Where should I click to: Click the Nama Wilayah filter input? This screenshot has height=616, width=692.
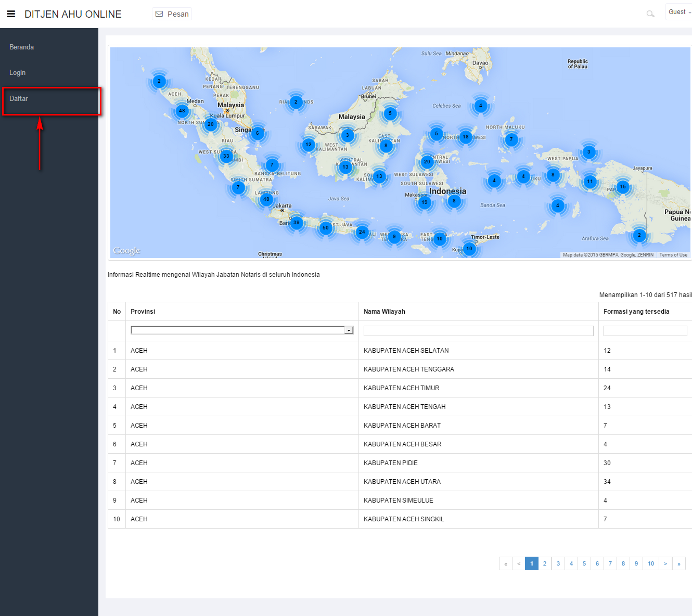coord(478,331)
